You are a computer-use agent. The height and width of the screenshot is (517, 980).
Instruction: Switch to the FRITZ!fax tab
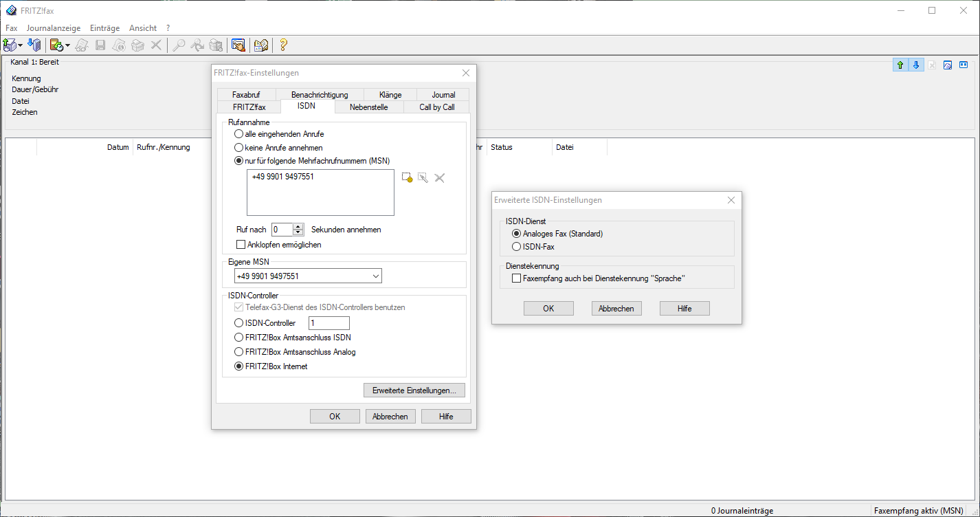(x=249, y=107)
